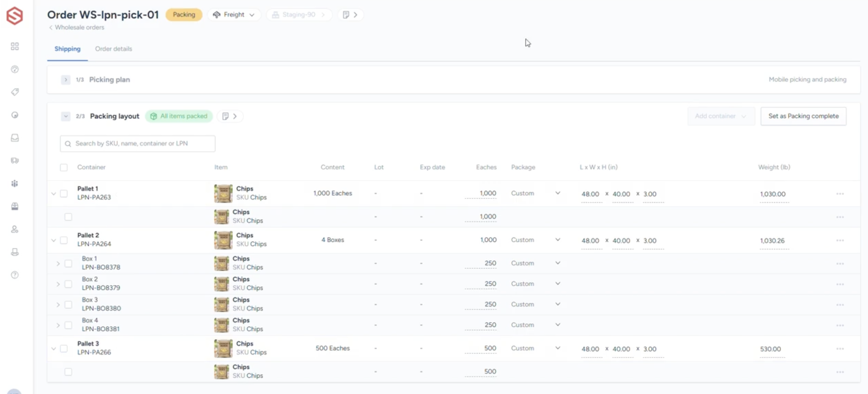Open the Freight dropdown
This screenshot has height=394, width=868.
pos(234,15)
